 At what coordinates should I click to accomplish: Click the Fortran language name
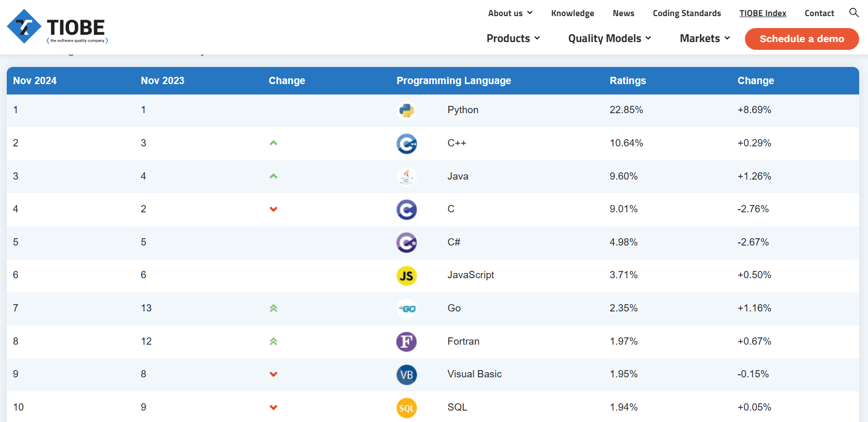tap(463, 341)
